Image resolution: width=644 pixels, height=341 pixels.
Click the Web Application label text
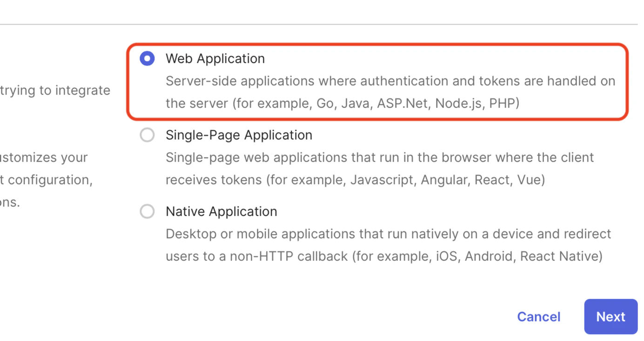[215, 58]
